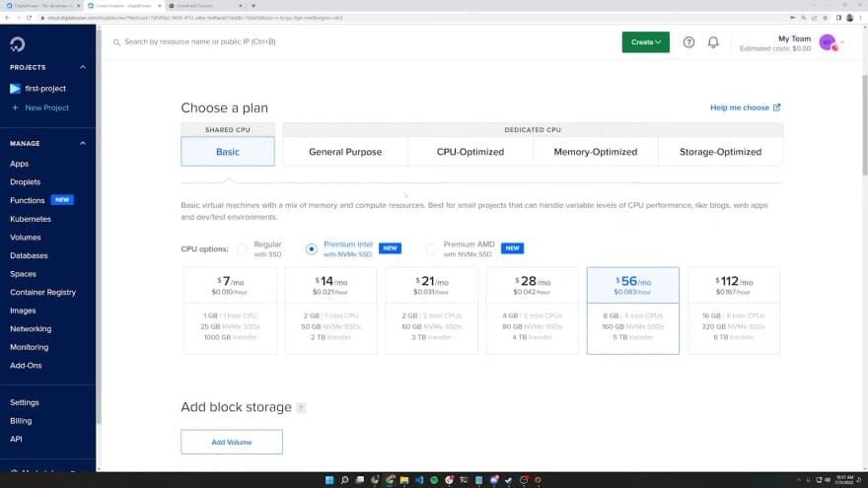Click the NEW badge next to Premium Intel
The image size is (868, 488).
coord(390,248)
